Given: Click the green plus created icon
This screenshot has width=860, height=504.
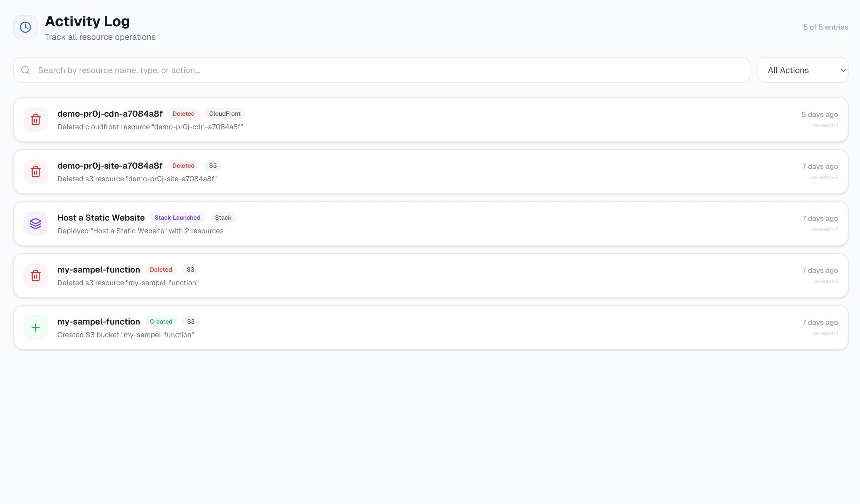Looking at the screenshot, I should (35, 328).
